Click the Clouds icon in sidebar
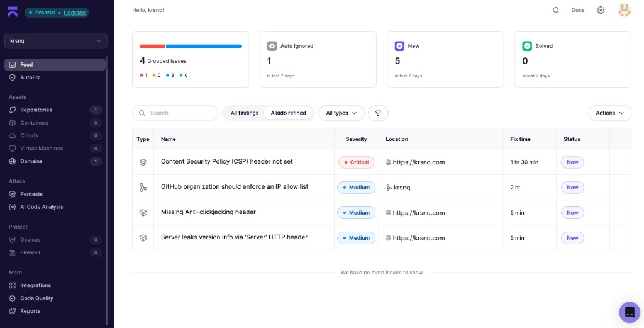 [x=13, y=135]
